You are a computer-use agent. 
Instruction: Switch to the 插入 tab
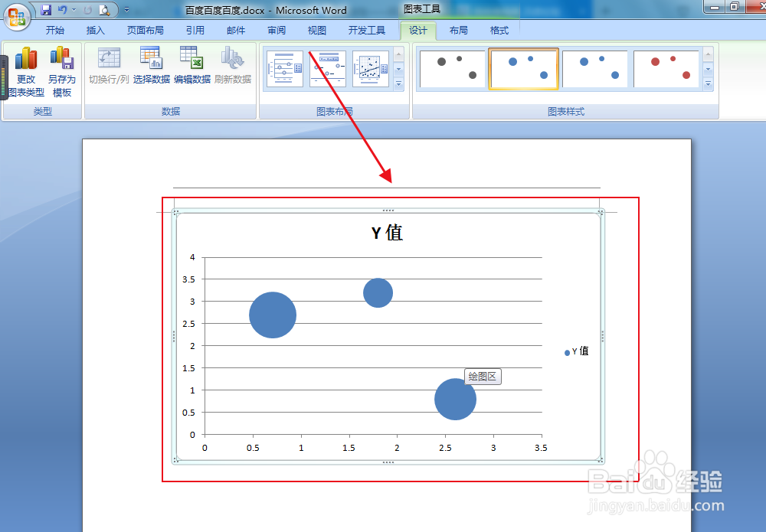pos(95,31)
